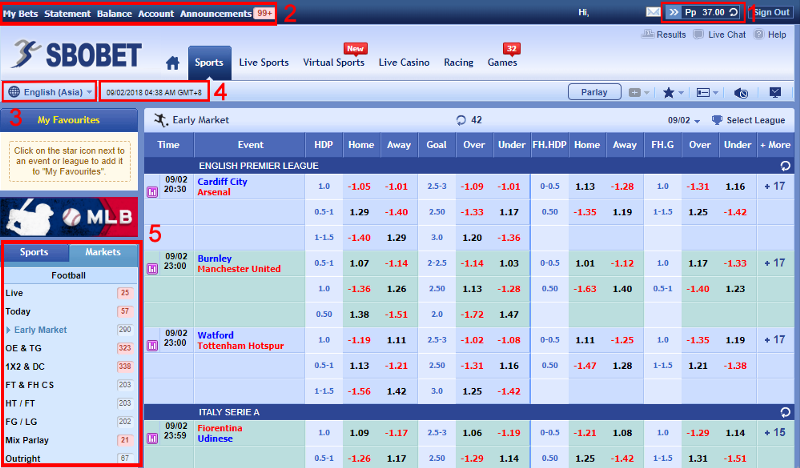Open statistics icon for Burnley match
The height and width of the screenshot is (468, 800).
(x=152, y=268)
